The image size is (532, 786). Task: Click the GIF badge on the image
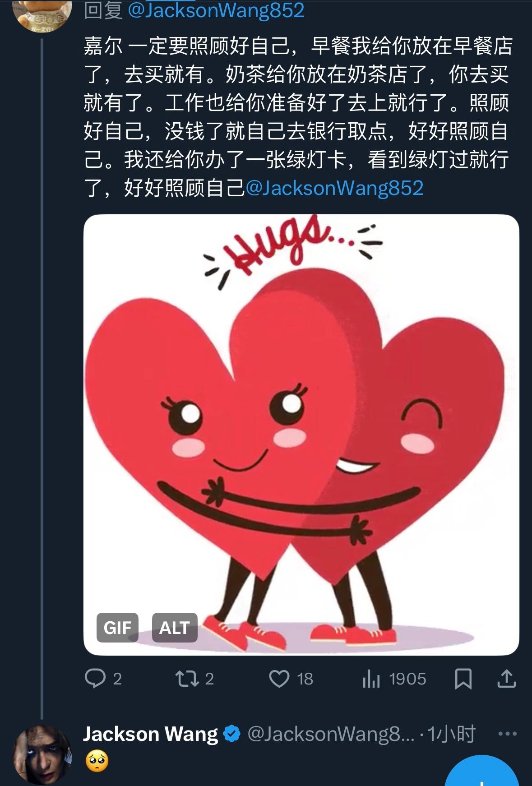coord(117,627)
